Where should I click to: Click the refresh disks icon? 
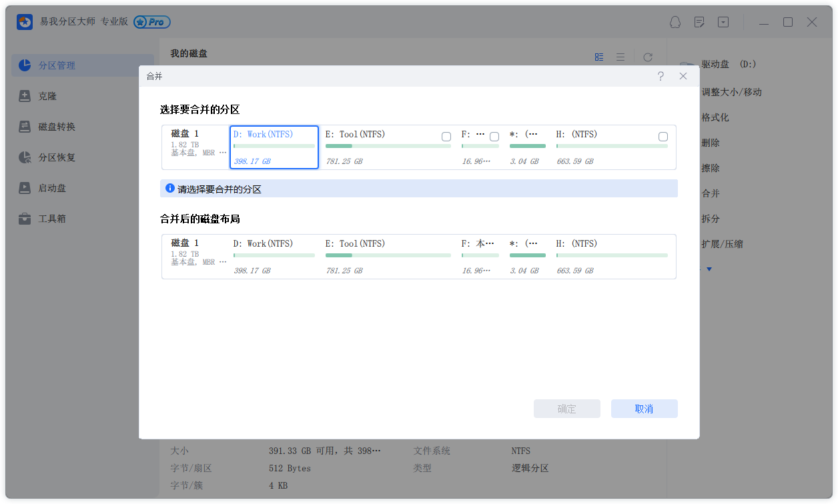647,57
